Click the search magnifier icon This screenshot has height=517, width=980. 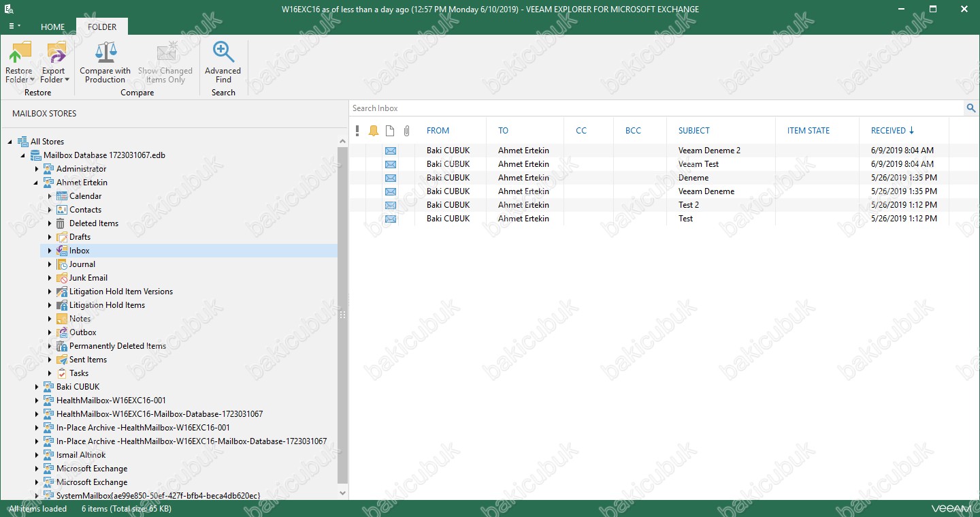[x=971, y=108]
